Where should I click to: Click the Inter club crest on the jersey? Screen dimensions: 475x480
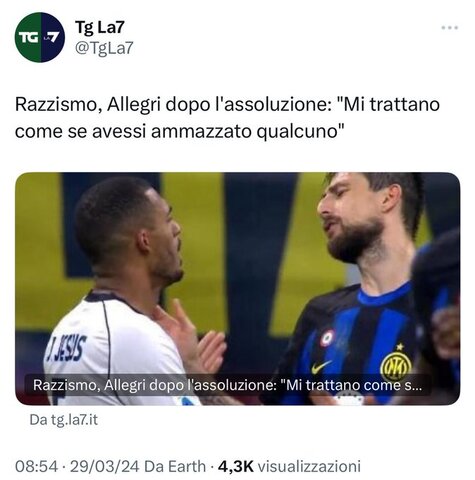[396, 367]
